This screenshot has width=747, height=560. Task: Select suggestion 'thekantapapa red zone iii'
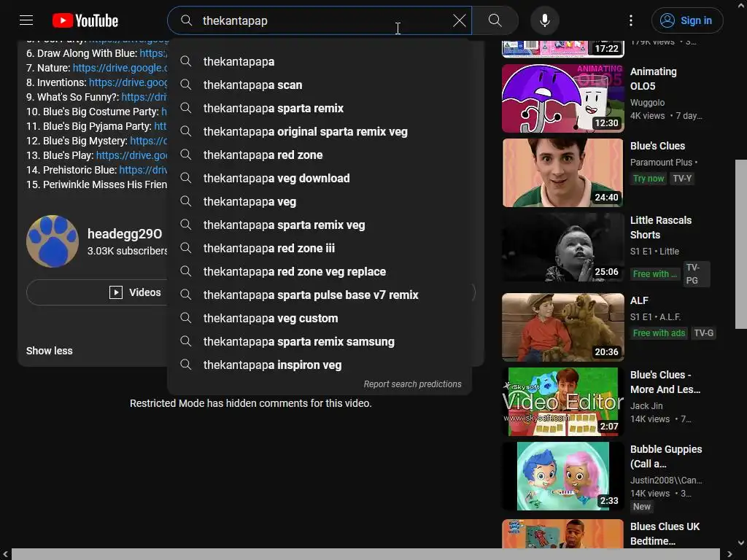point(320,248)
